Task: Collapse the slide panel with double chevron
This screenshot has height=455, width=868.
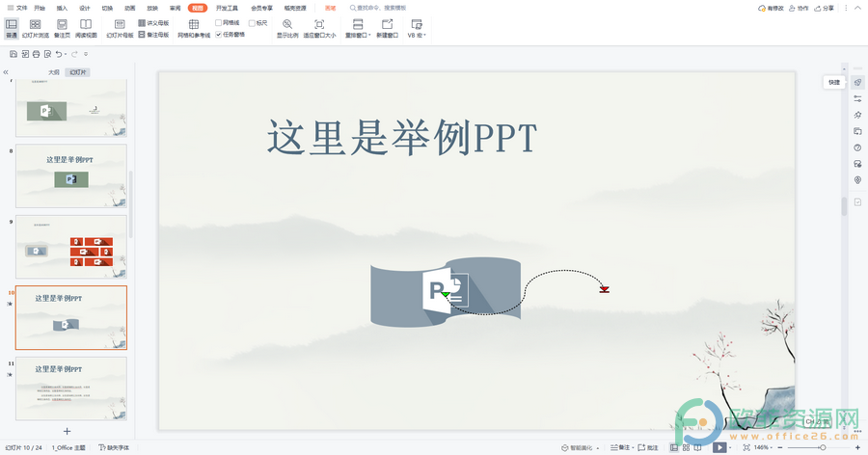Action: 6,72
